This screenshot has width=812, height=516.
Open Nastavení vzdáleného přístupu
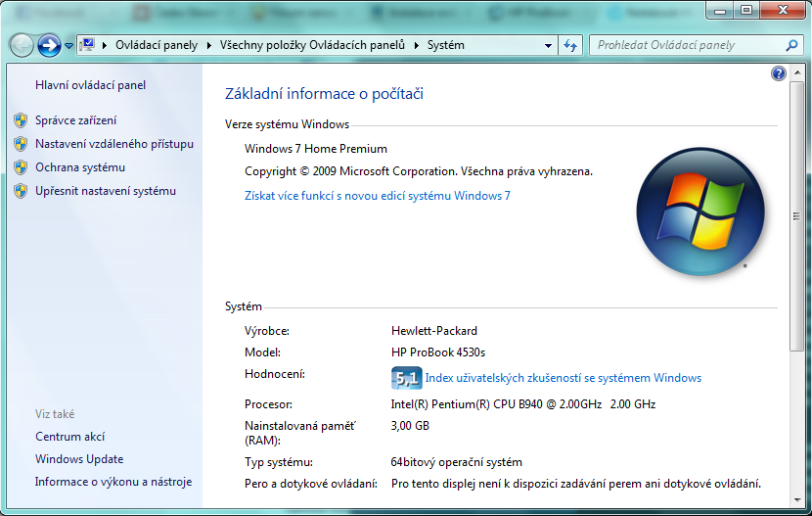click(x=114, y=144)
